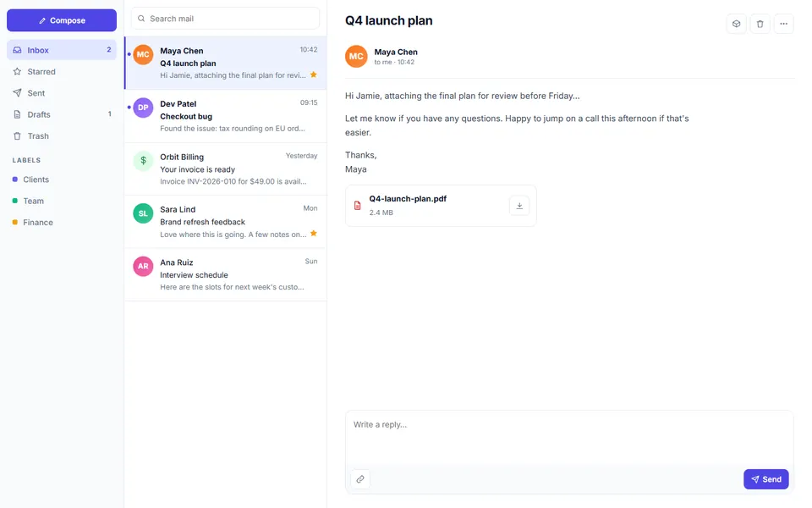
Task: Click the MC avatar in the message list
Action: point(143,54)
